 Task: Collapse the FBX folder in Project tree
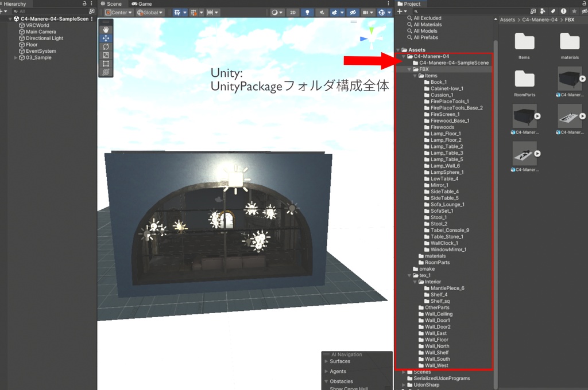[409, 69]
